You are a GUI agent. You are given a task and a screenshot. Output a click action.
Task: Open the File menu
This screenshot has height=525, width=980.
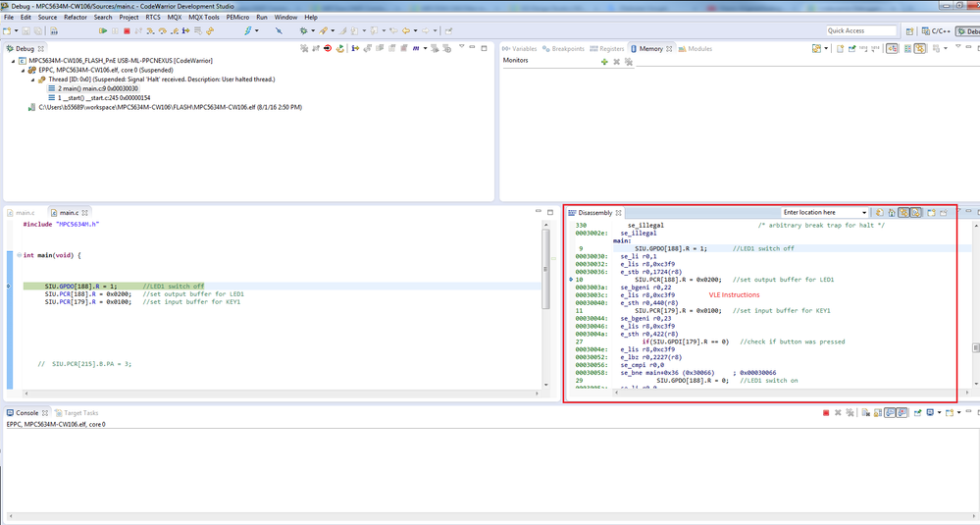tap(9, 18)
